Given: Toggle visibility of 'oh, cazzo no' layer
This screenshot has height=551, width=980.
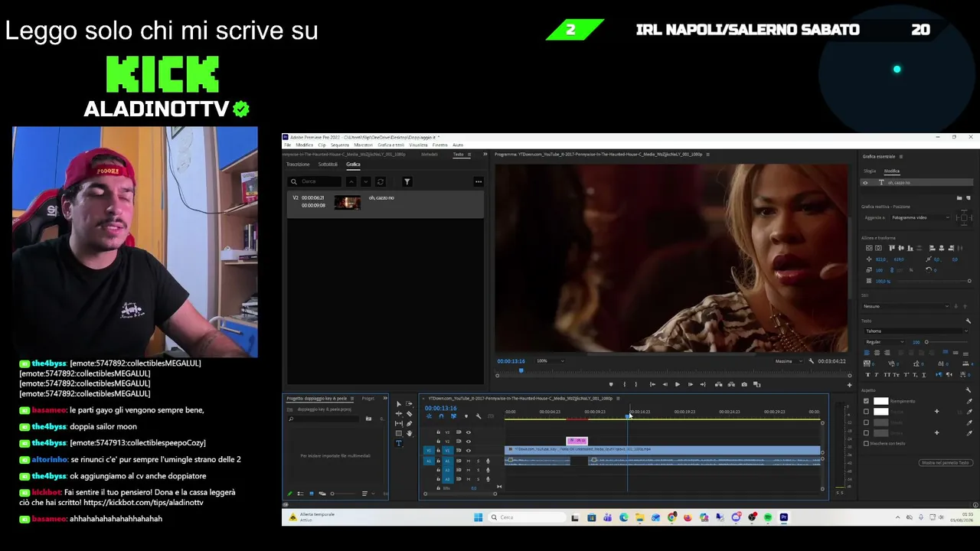Looking at the screenshot, I should [x=866, y=183].
